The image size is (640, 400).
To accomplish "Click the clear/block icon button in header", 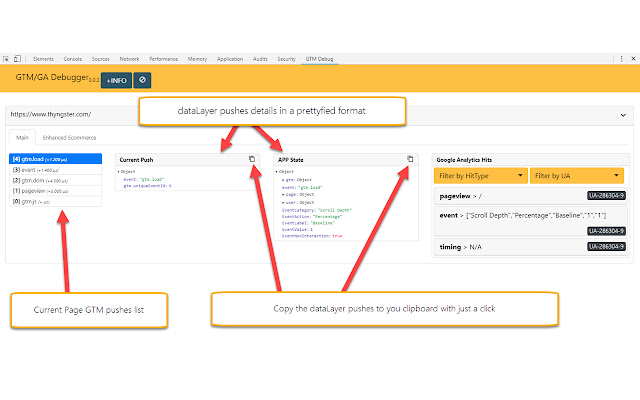I will (144, 79).
